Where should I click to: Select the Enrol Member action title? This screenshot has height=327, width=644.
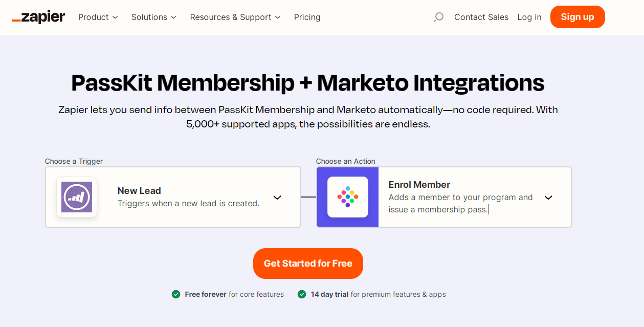pos(419,185)
